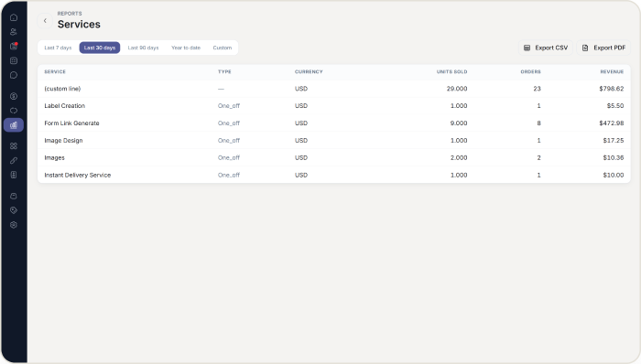Click the $5.50 revenue value
The height and width of the screenshot is (364, 641).
[615, 106]
